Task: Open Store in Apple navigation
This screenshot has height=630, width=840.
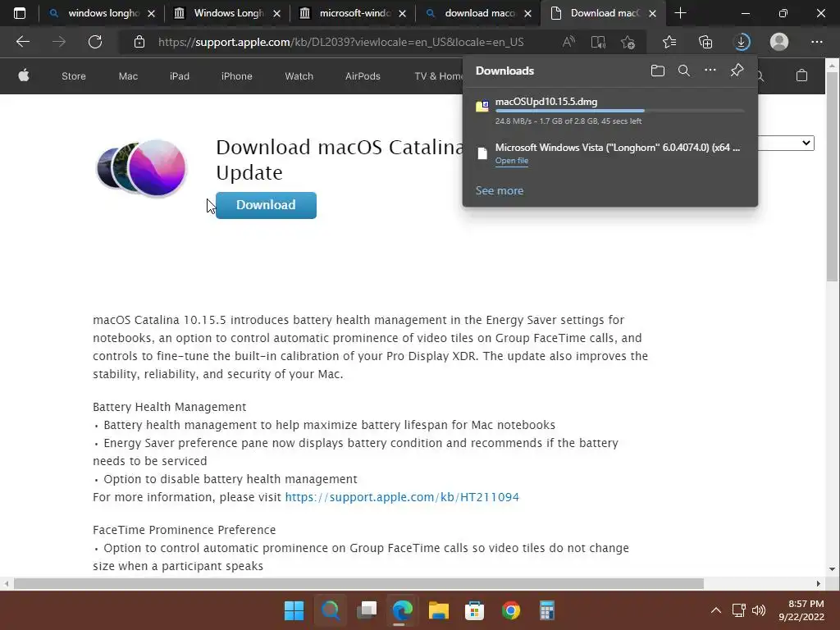Action: (x=73, y=76)
